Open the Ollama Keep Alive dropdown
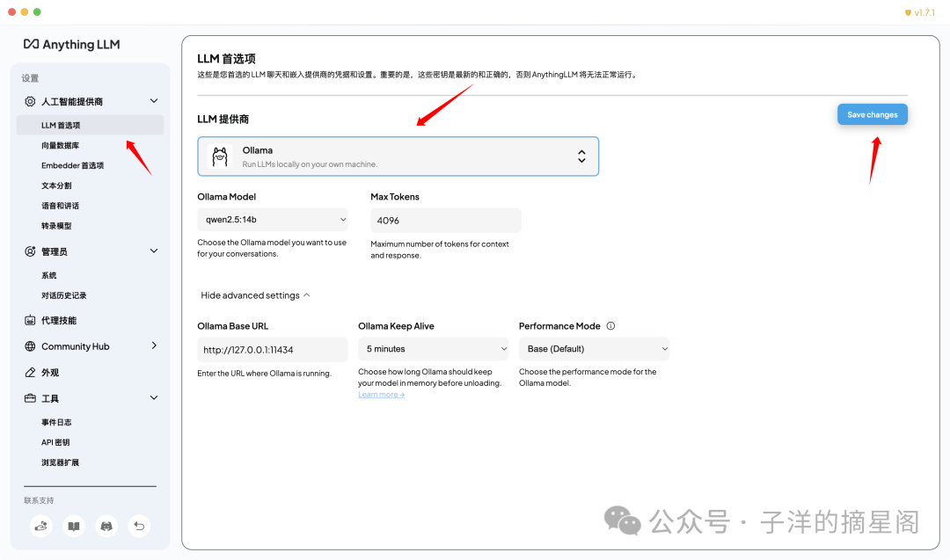The height and width of the screenshot is (560, 950). [433, 349]
